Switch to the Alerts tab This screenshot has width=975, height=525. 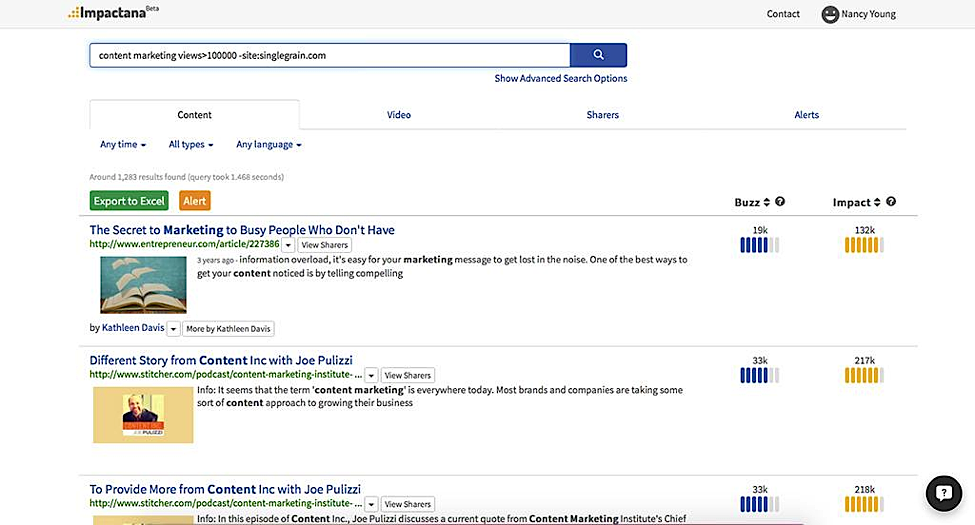pyautogui.click(x=806, y=114)
